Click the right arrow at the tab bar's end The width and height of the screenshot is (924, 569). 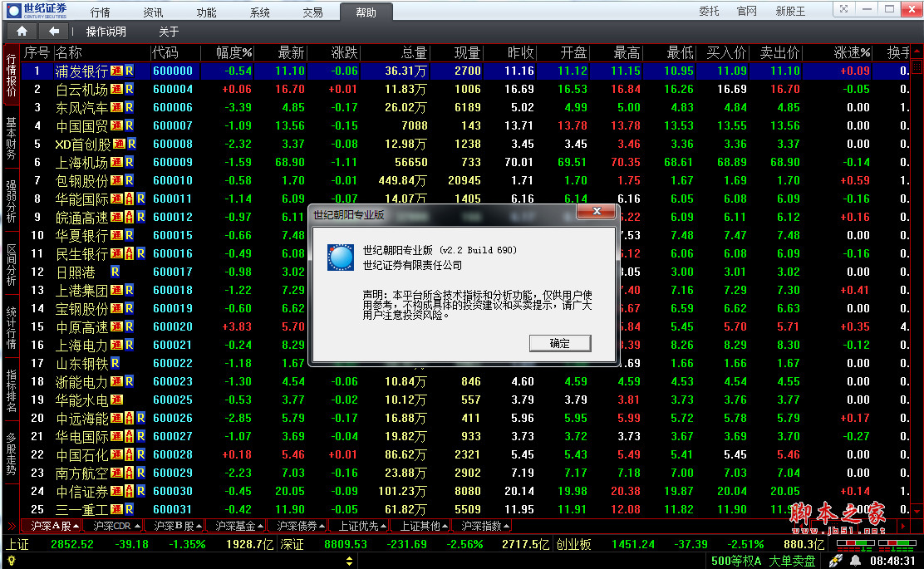(902, 526)
